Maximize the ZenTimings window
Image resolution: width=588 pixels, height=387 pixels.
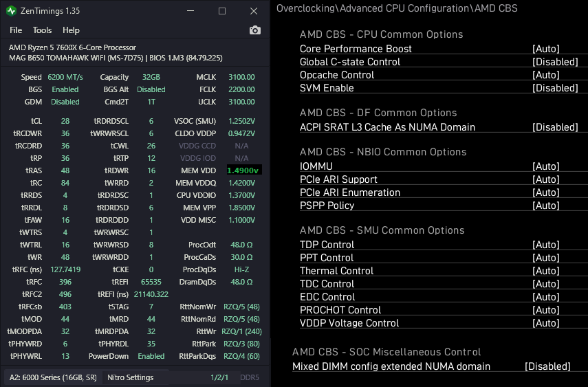[x=222, y=11]
